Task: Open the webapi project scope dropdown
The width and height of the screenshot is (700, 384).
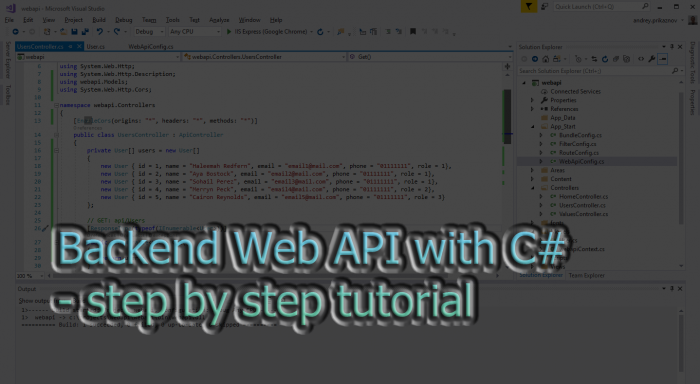Action: point(98,57)
